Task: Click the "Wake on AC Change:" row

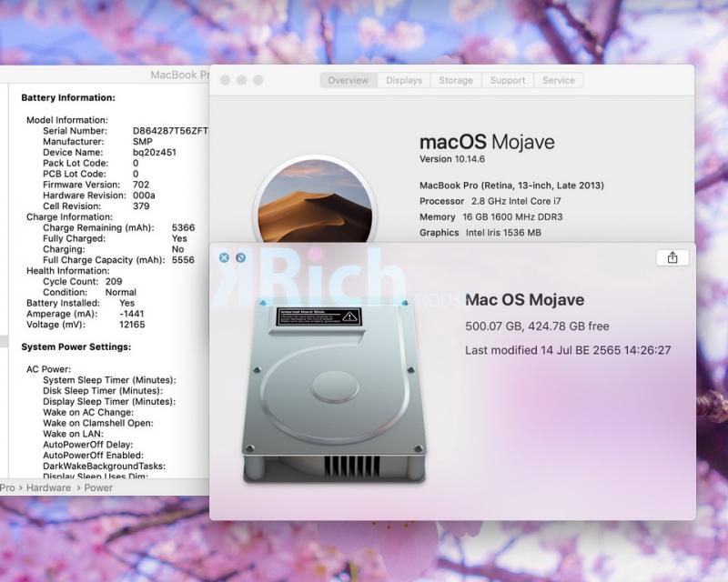Action: pyautogui.click(x=88, y=413)
